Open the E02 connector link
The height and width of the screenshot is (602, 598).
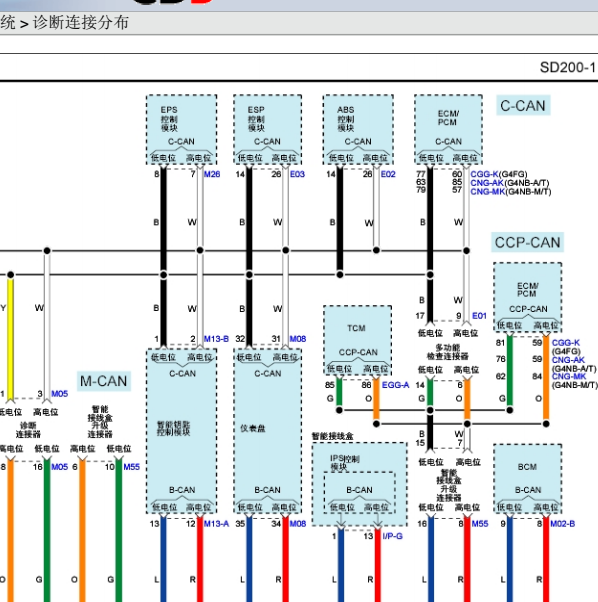388,174
